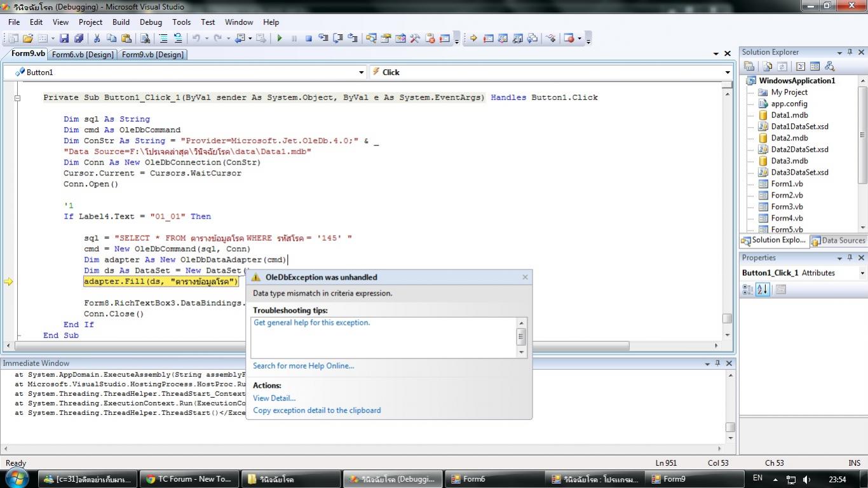This screenshot has width=868, height=488.
Task: Open Click method name dropdown
Action: [x=728, y=72]
